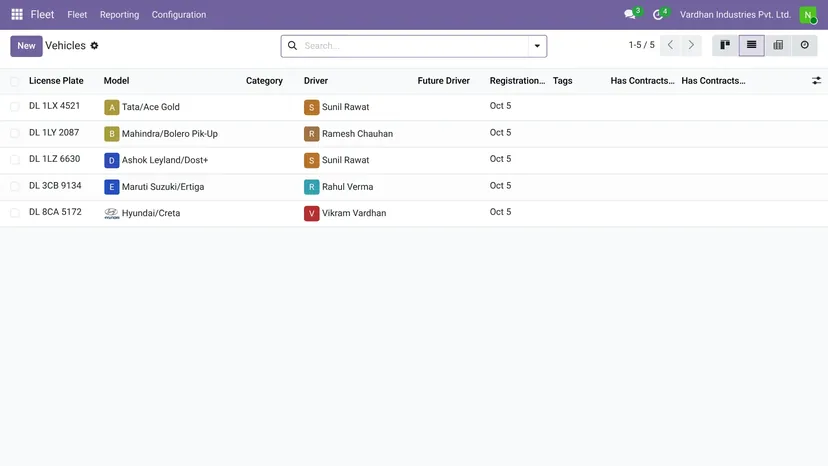Select the DL 3CB 9134 row checkbox
Viewport: 828px width, 466px height.
point(15,186)
